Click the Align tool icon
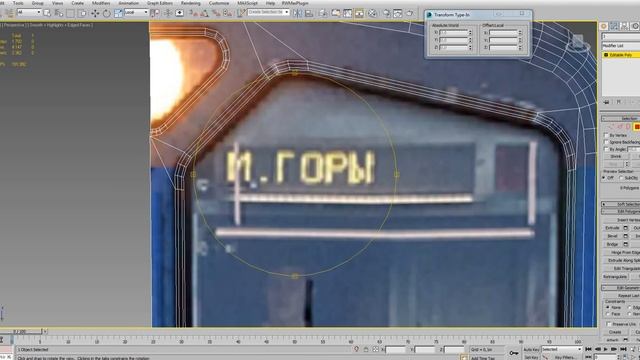The width and height of the screenshot is (640, 360). pos(309,13)
